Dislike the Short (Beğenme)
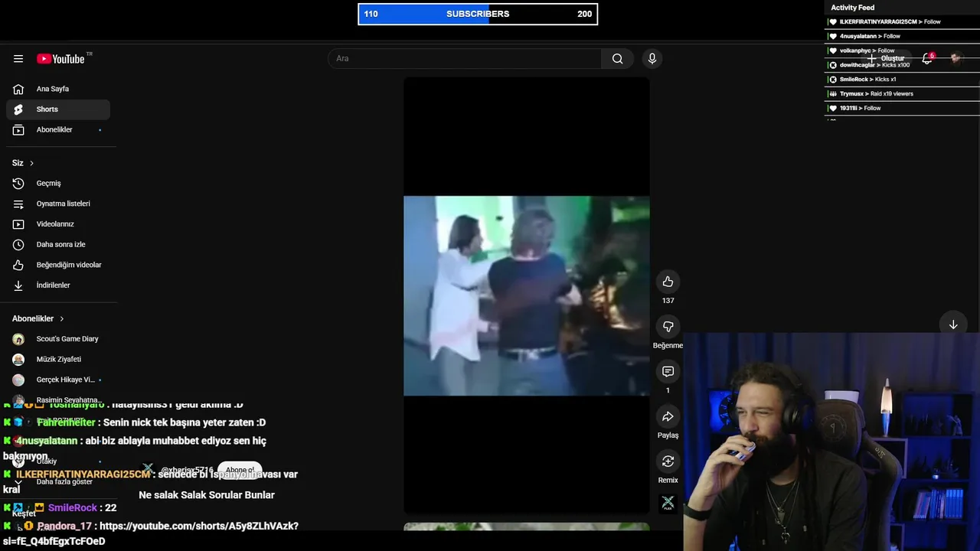Screen dimensions: 980x551 [x=668, y=327]
